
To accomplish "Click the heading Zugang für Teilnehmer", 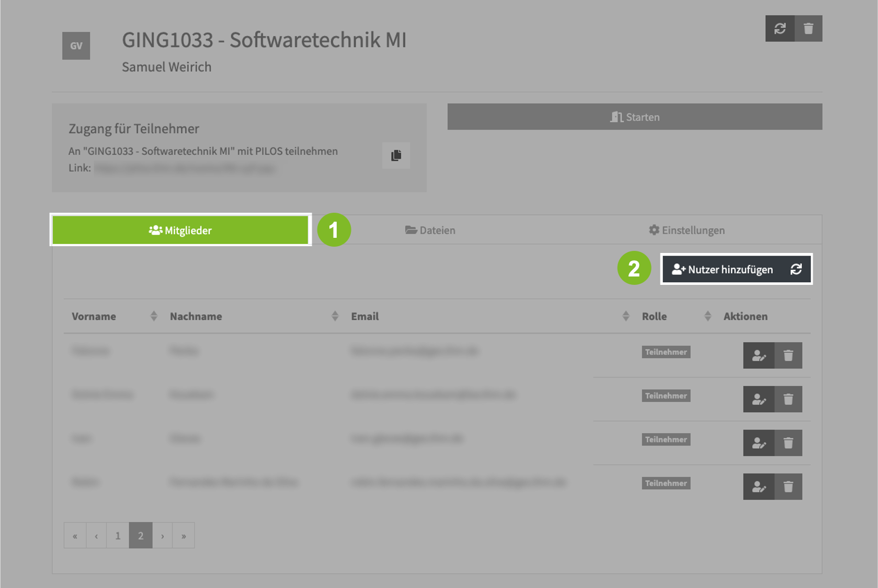I will [x=134, y=129].
